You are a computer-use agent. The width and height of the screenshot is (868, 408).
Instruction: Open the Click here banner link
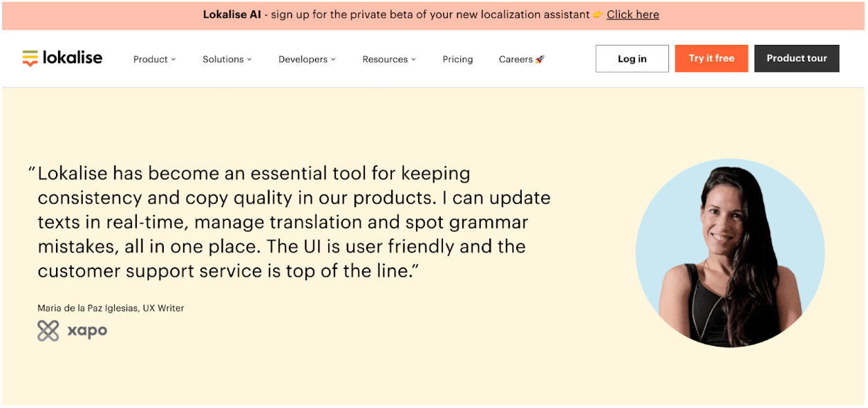[x=632, y=14]
